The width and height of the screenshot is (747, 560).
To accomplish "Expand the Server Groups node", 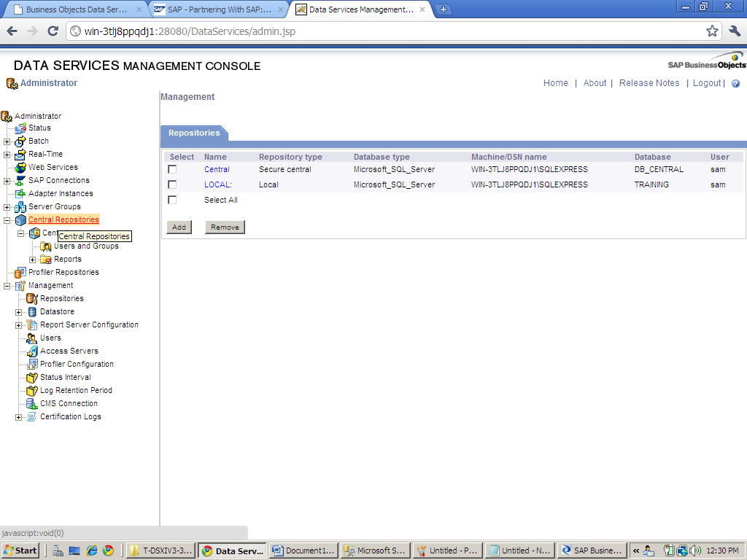I will tap(7, 207).
